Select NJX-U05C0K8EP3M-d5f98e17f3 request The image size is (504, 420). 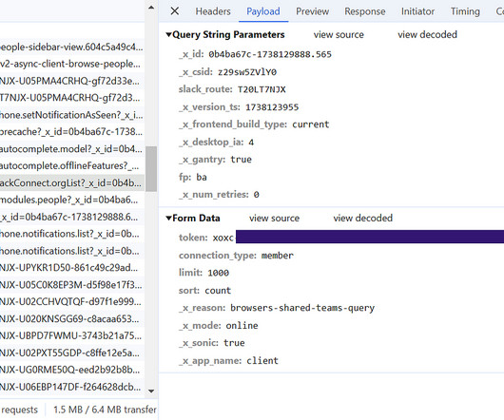71,285
